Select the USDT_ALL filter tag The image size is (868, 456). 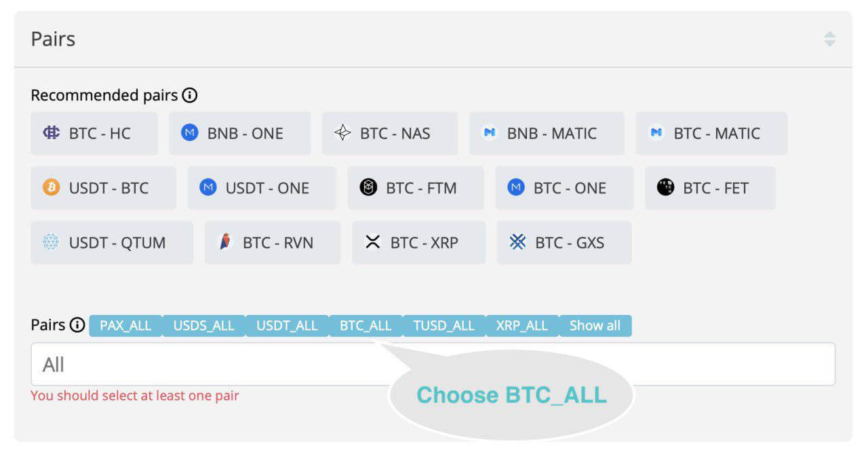pos(287,326)
